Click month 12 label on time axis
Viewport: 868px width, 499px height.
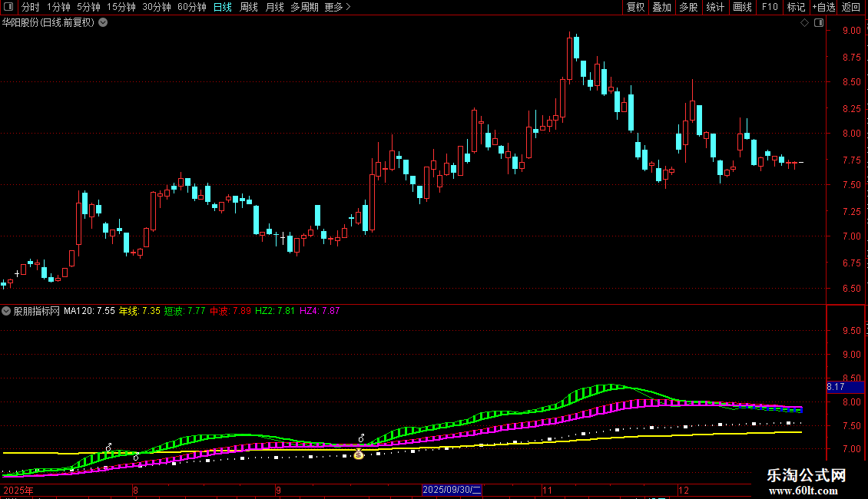click(x=684, y=490)
